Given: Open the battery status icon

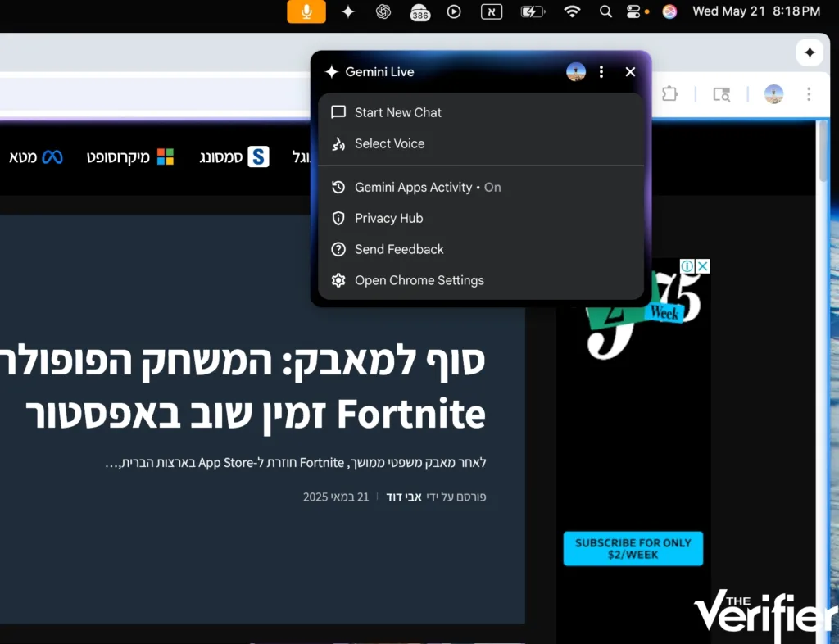Looking at the screenshot, I should pyautogui.click(x=533, y=11).
